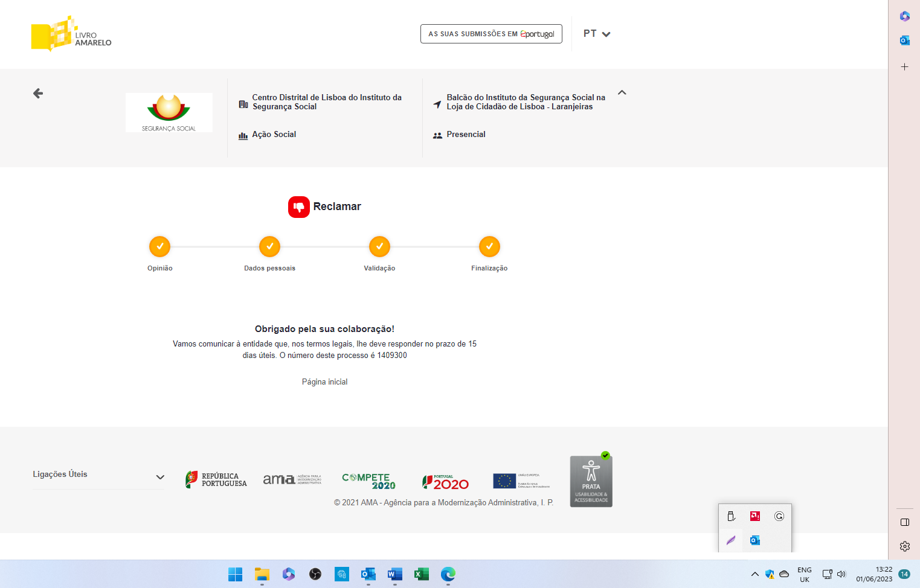Viewport: 920px width, 588px height.
Task: Click the Ação Social label
Action: click(274, 134)
